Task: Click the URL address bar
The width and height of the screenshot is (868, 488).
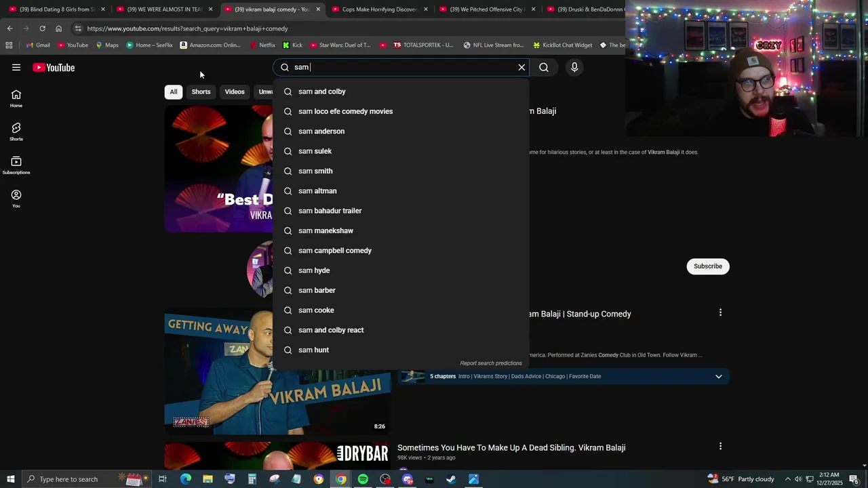Action: (346, 28)
